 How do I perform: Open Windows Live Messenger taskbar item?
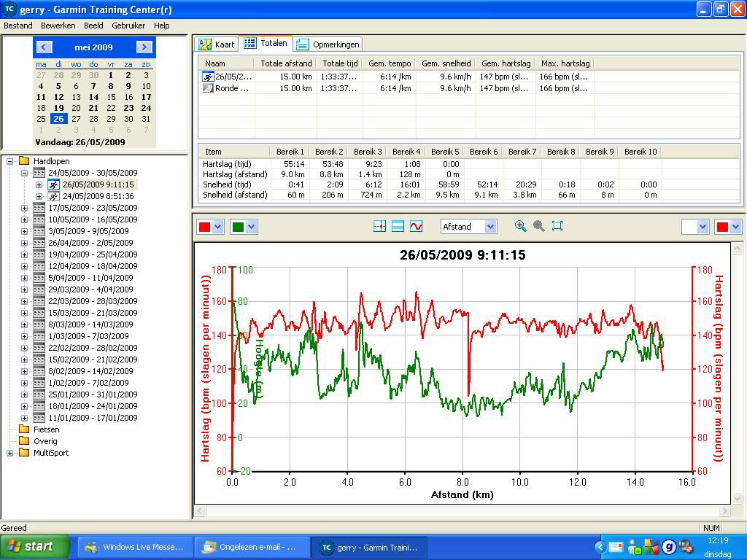click(136, 547)
